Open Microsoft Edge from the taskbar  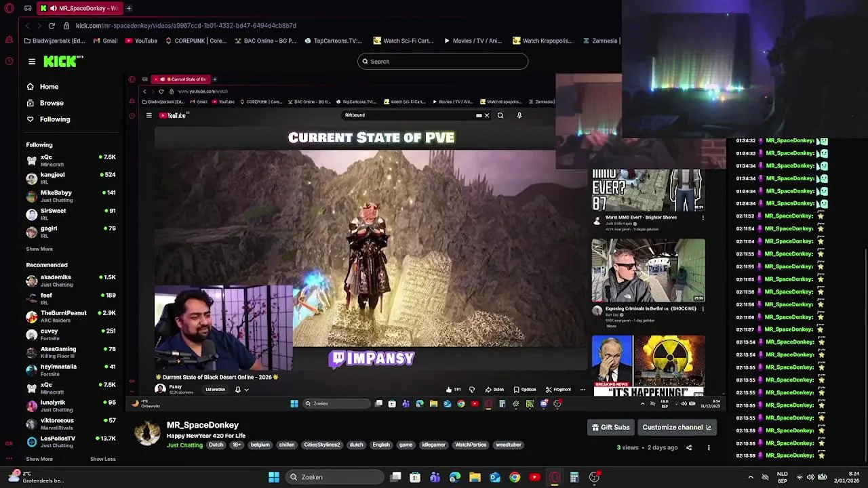coord(455,477)
